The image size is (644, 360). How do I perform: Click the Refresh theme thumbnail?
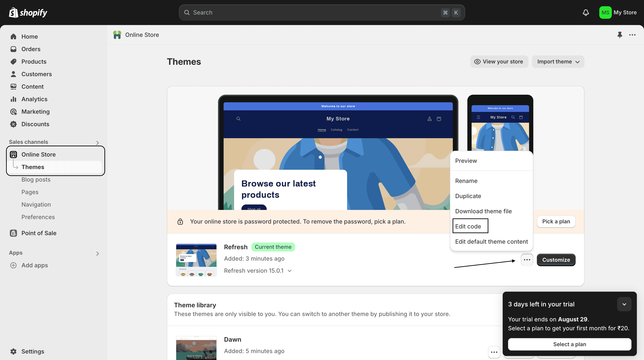[x=196, y=260]
